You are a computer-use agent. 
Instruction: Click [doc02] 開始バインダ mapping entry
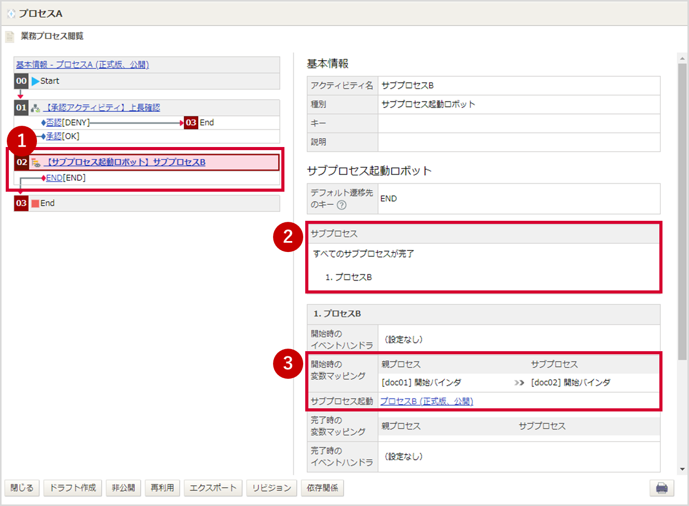(x=570, y=383)
